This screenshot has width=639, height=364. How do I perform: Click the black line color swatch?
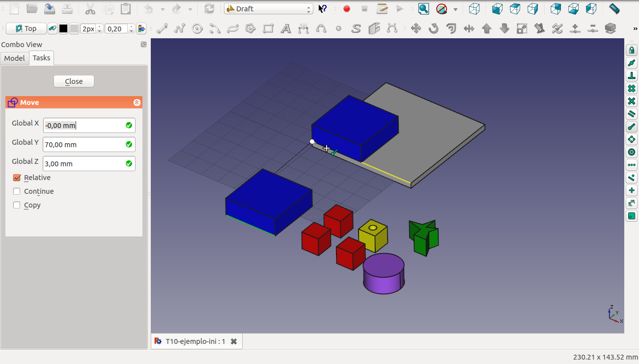[x=63, y=29]
